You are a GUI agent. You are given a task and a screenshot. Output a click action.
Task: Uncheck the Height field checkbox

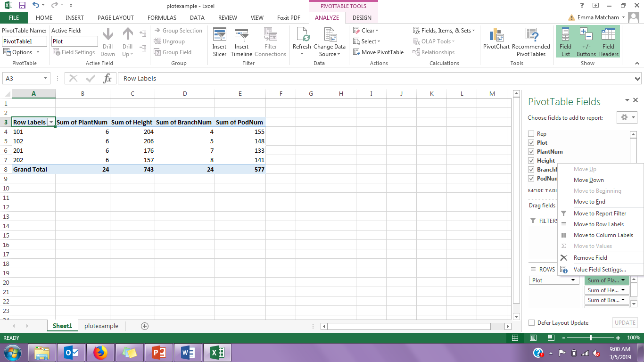531,161
